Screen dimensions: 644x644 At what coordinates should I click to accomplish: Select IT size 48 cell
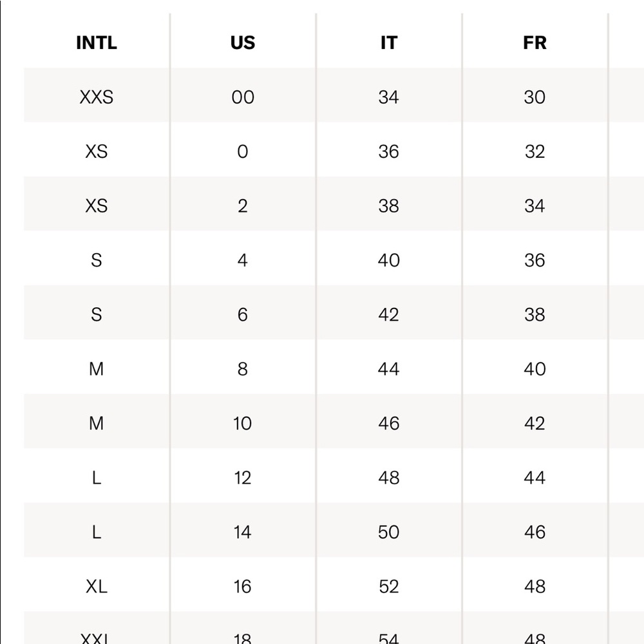tap(388, 478)
